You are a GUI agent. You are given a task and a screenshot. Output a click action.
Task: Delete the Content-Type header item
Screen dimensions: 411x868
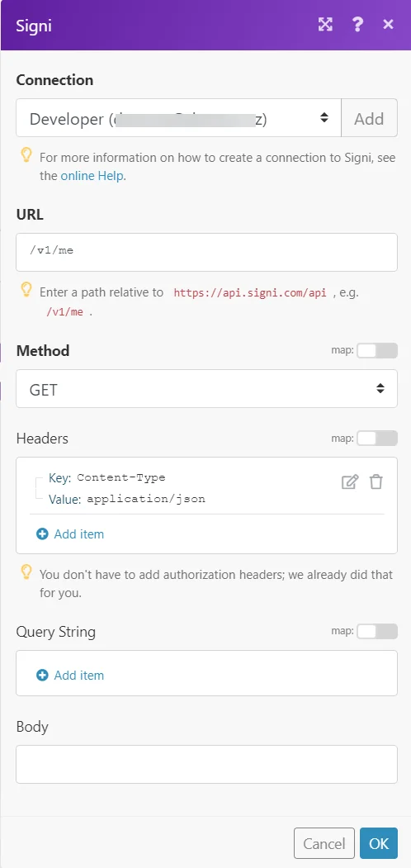pyautogui.click(x=376, y=481)
